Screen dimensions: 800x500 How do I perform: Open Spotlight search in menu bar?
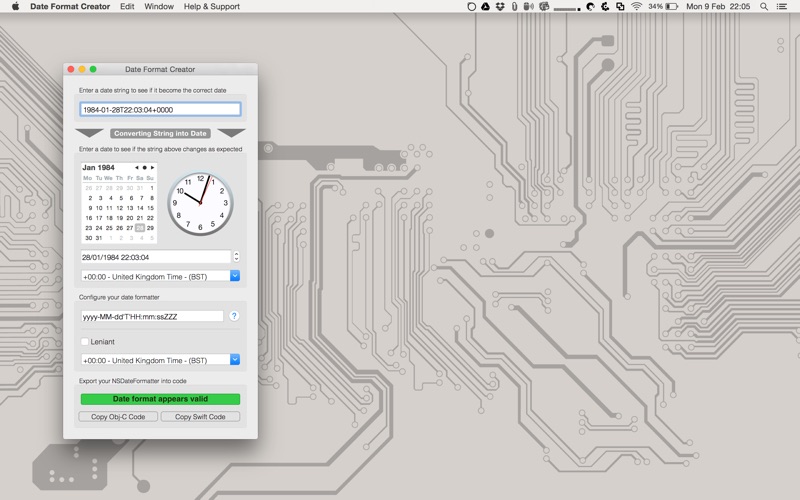click(766, 6)
